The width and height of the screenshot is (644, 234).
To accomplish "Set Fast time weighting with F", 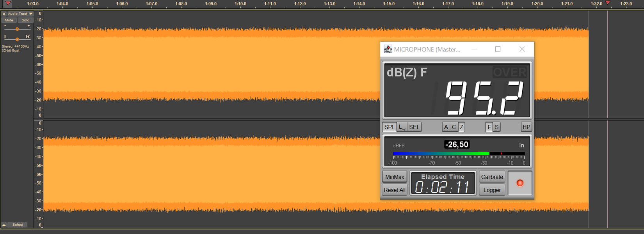I will coord(489,127).
